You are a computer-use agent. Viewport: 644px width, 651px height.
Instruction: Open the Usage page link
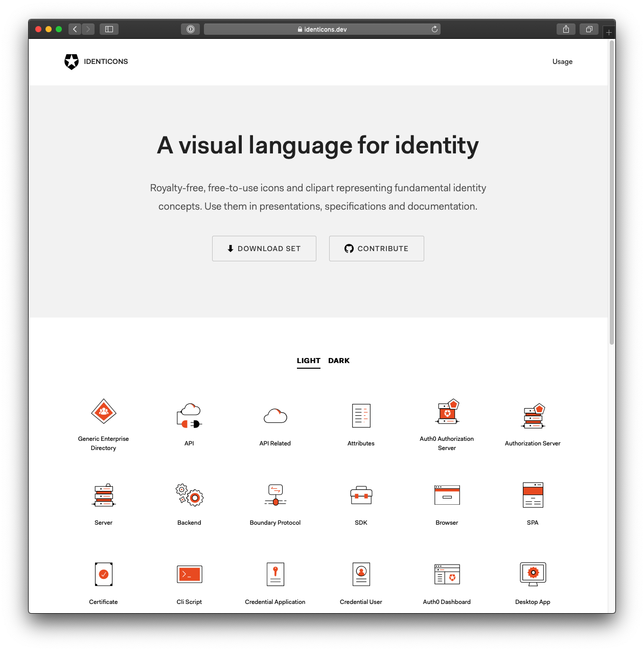pyautogui.click(x=562, y=61)
